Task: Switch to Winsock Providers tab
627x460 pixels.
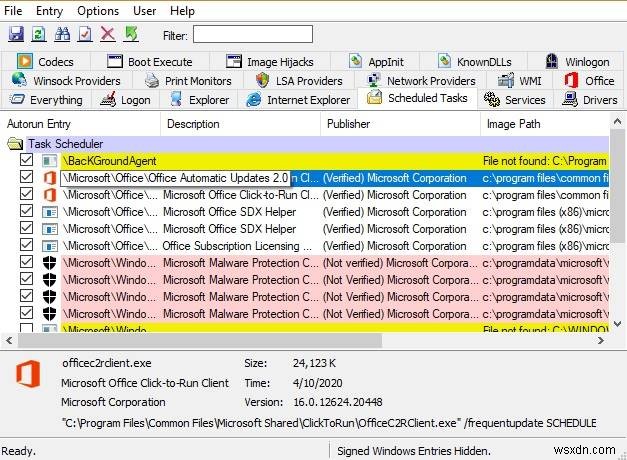Action: (x=66, y=80)
